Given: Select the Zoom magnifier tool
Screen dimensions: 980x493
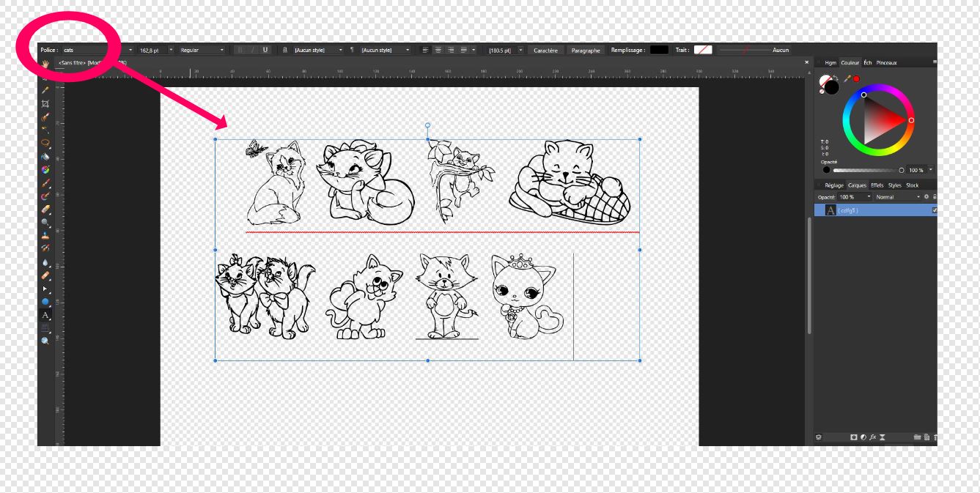Looking at the screenshot, I should (45, 341).
